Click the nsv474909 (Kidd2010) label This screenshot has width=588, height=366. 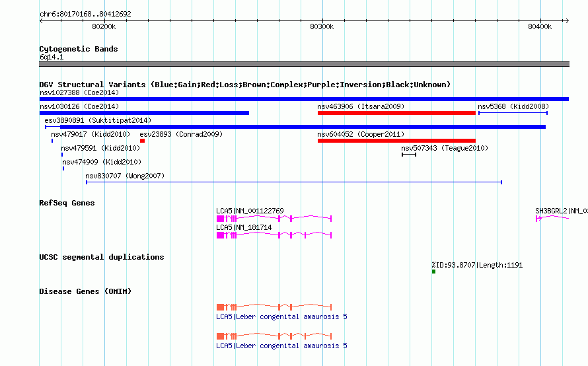(102, 162)
